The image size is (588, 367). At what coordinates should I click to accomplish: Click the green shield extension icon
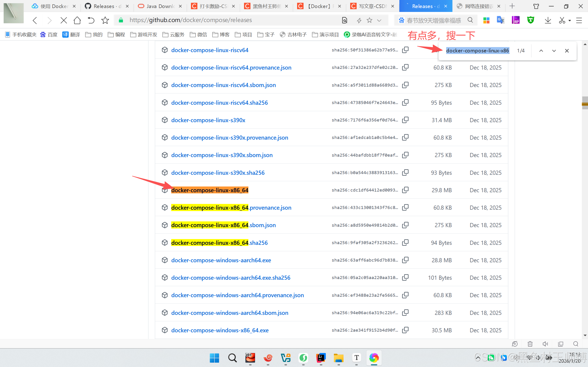tap(531, 20)
